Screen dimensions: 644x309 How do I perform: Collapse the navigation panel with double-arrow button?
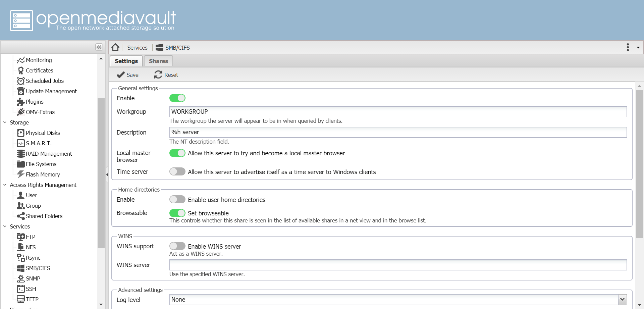99,47
